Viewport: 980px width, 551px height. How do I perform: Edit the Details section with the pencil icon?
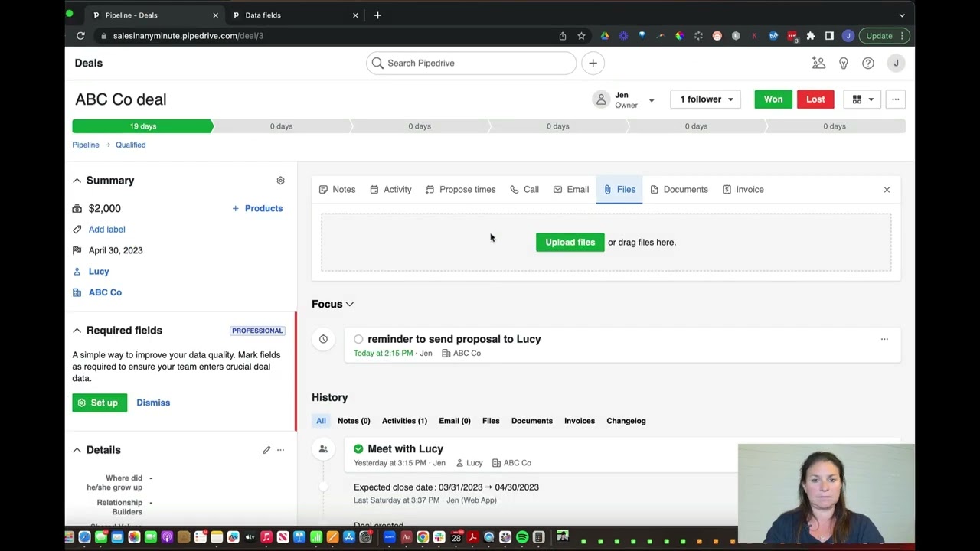point(266,450)
